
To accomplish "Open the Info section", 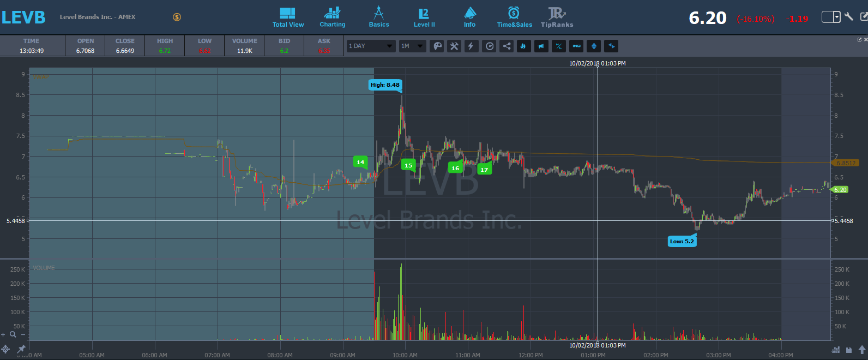I will [x=469, y=17].
